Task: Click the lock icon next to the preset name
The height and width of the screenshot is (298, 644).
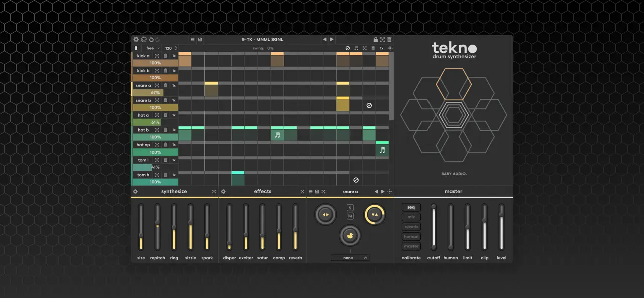Action: (x=376, y=39)
